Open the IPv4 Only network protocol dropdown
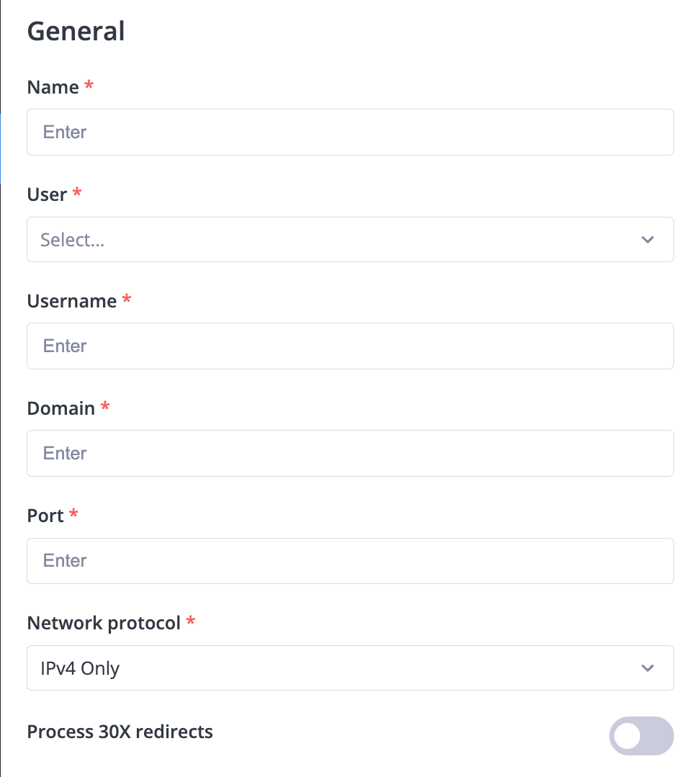Image resolution: width=700 pixels, height=777 pixels. pyautogui.click(x=350, y=668)
